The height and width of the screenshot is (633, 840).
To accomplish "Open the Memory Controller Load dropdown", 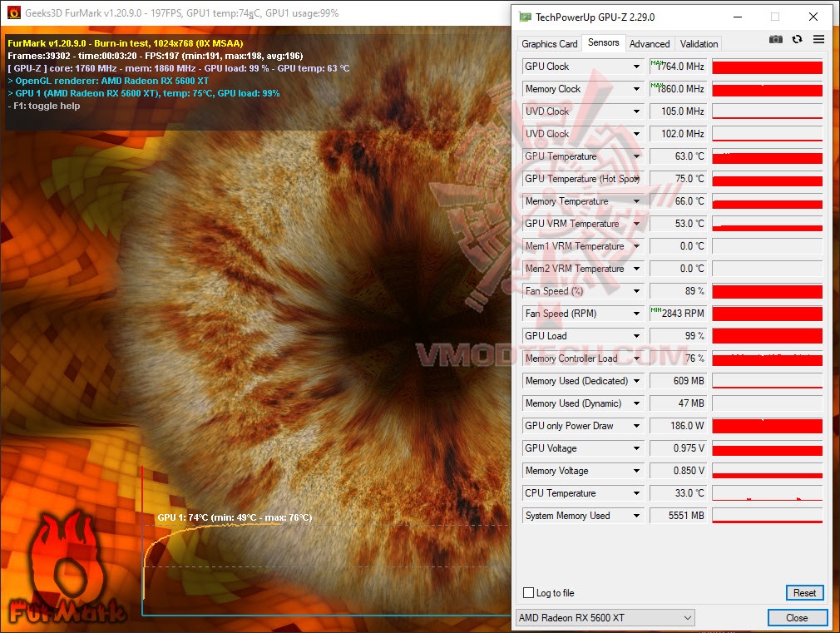I will point(636,359).
